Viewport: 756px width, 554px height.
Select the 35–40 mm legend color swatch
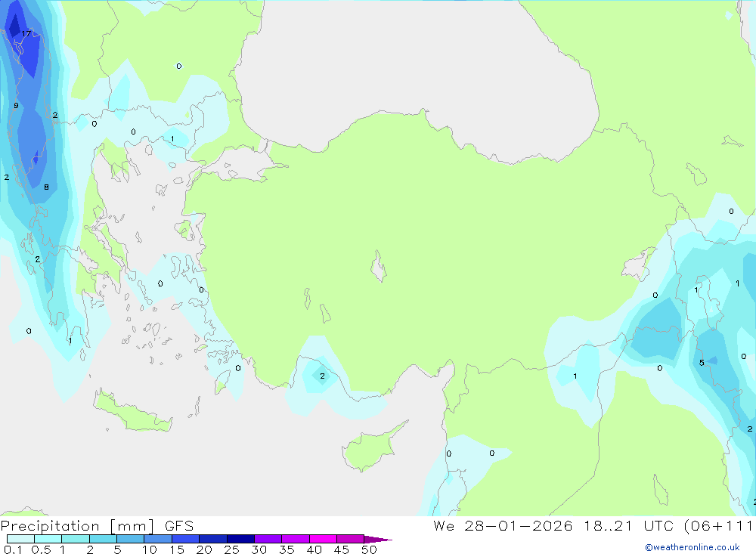point(296,539)
